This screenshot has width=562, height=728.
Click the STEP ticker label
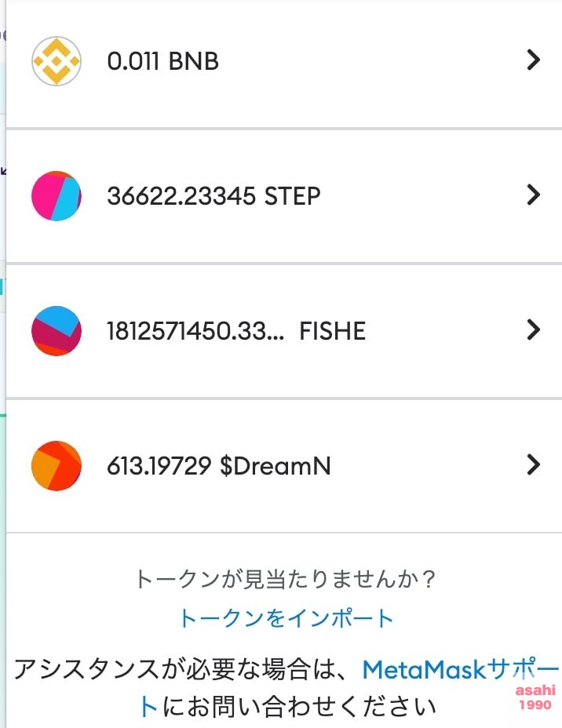(x=292, y=196)
